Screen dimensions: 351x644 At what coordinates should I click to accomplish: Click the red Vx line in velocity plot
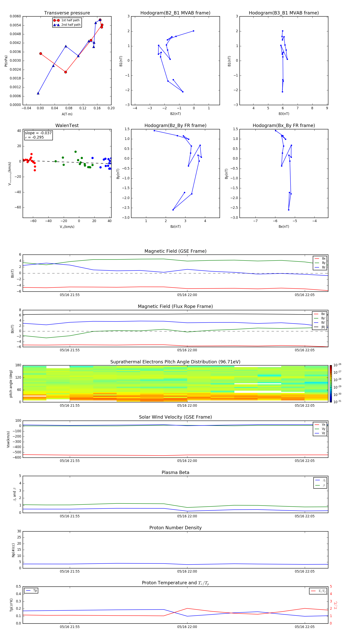175,455
